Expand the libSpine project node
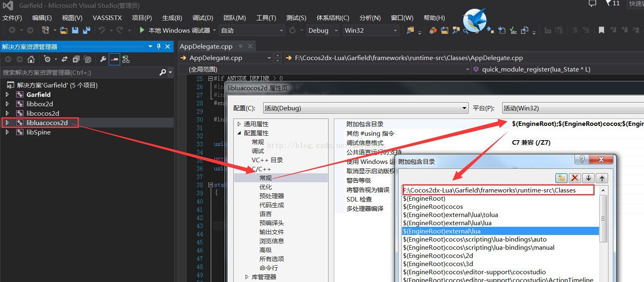644x282 pixels. [7, 132]
